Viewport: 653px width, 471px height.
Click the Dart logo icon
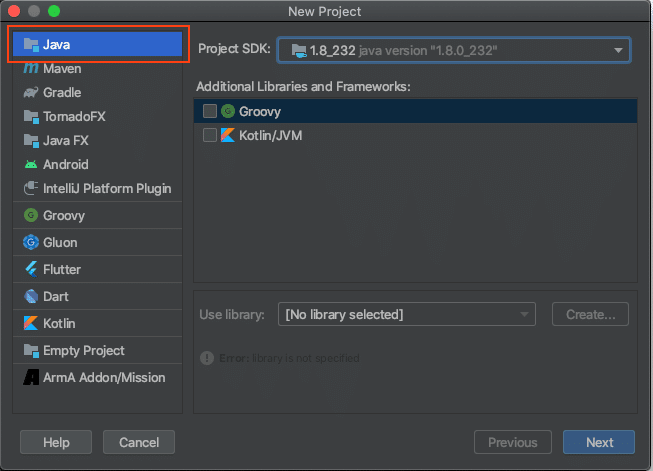click(x=31, y=296)
